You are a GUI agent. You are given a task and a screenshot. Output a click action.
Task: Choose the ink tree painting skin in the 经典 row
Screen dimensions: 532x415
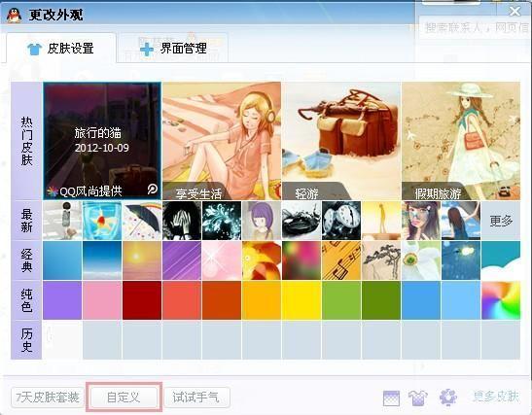pos(381,260)
